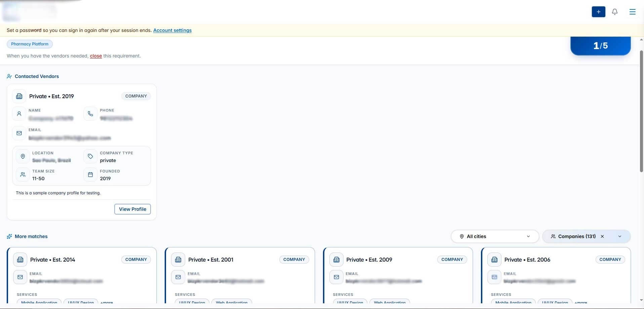Click the red close requirement link
Image resolution: width=644 pixels, height=309 pixels.
[96, 56]
